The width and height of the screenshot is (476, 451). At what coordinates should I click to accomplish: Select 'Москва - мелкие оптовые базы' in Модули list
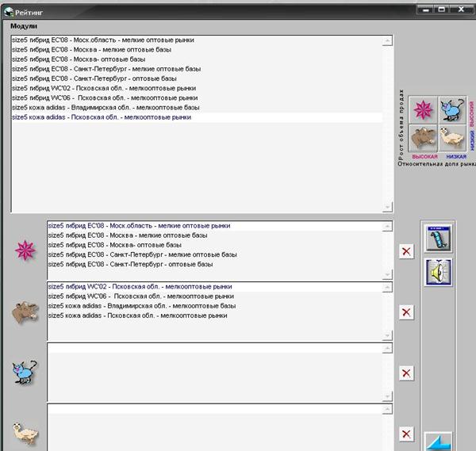coord(197,50)
